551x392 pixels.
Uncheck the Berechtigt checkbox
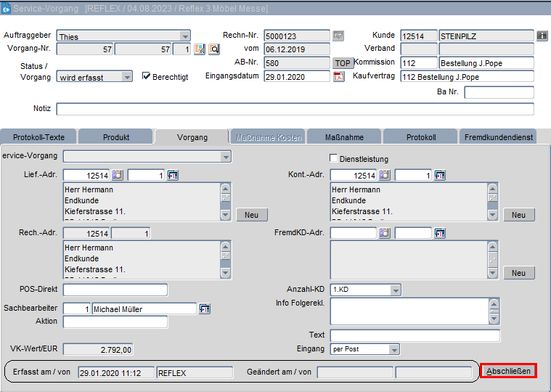coord(146,76)
